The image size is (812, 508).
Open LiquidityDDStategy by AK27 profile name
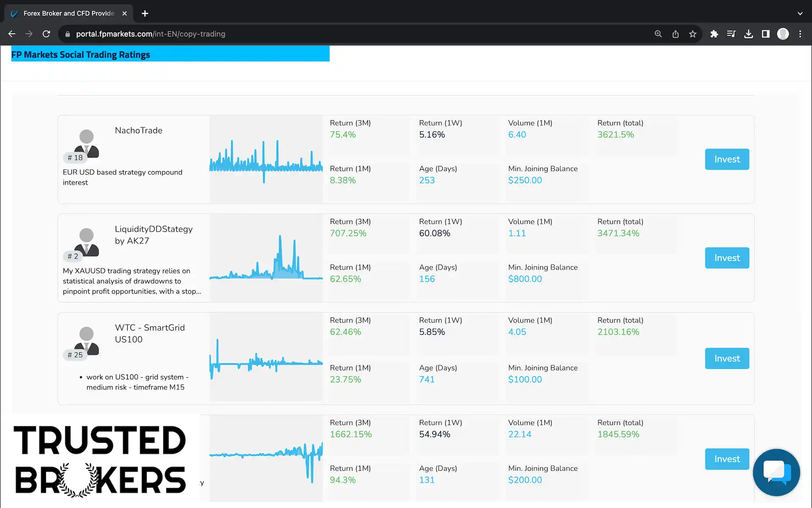click(154, 235)
